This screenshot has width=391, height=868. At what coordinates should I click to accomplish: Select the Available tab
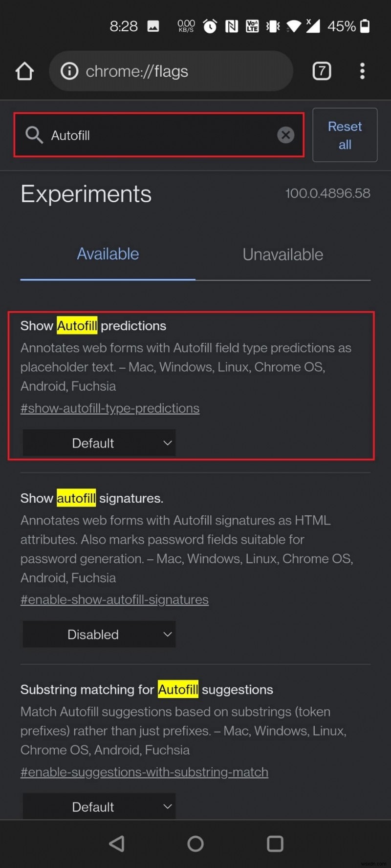coord(108,254)
